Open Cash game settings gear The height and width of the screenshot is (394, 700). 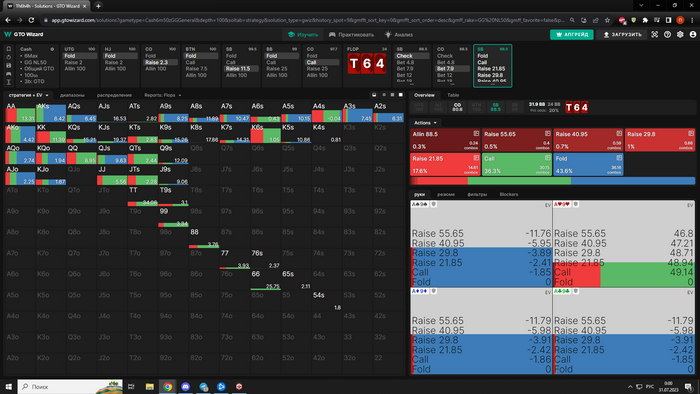52,49
